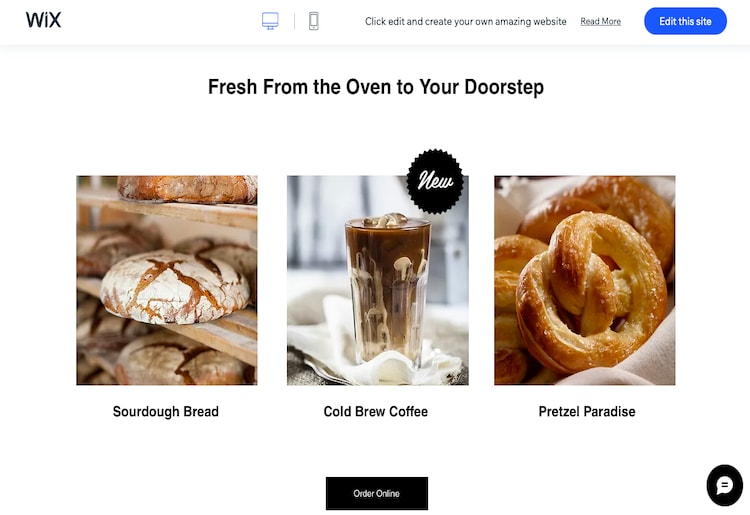Click the Fresh From the Oven heading
This screenshot has height=515, width=750.
coord(376,87)
